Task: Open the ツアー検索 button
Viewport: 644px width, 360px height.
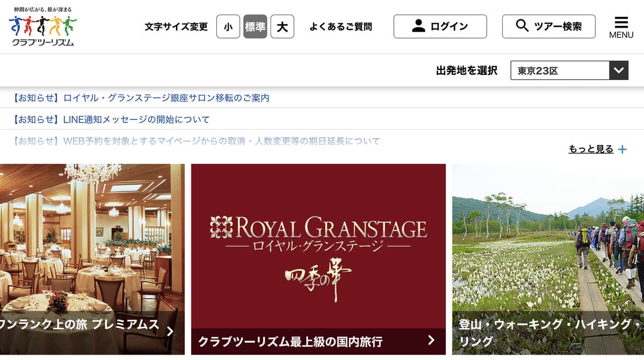Action: [x=548, y=26]
